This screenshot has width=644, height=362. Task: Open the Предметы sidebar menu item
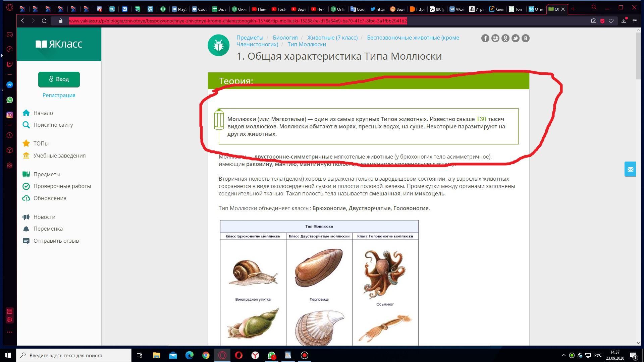47,174
